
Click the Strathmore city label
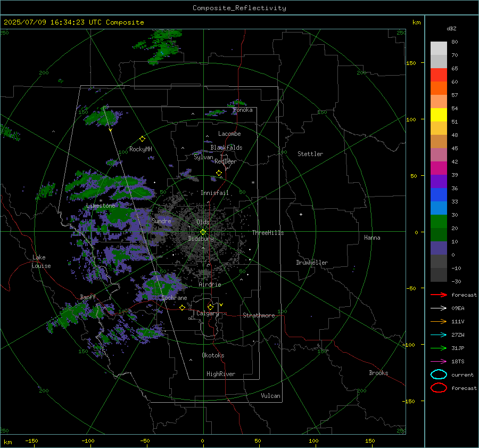pos(259,315)
